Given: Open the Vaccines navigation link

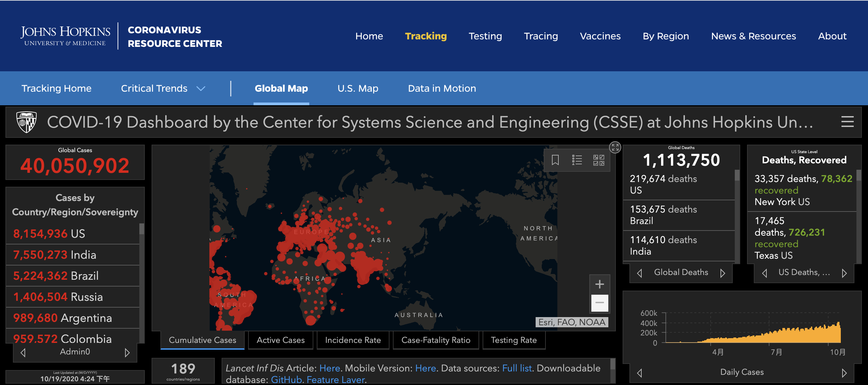Looking at the screenshot, I should (x=600, y=36).
